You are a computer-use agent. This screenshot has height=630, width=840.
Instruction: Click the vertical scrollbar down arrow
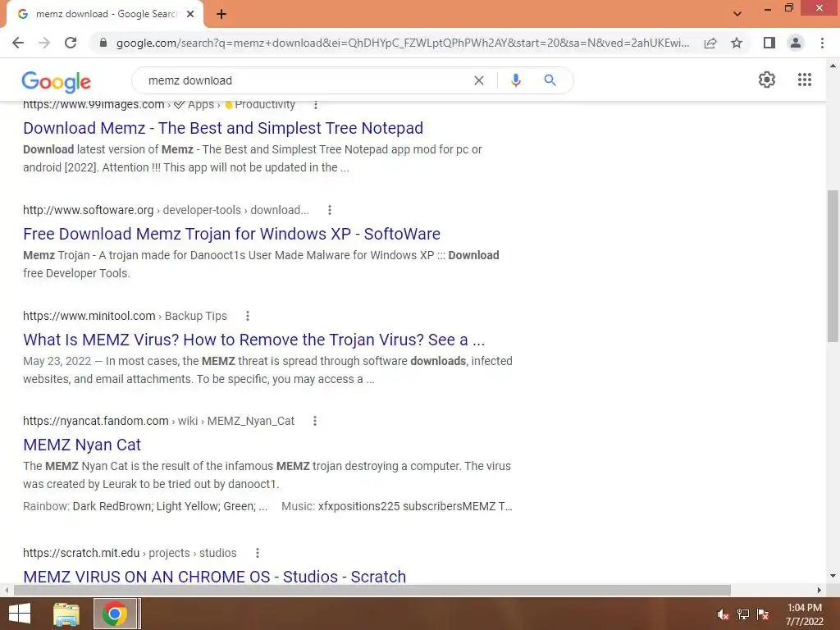833,576
